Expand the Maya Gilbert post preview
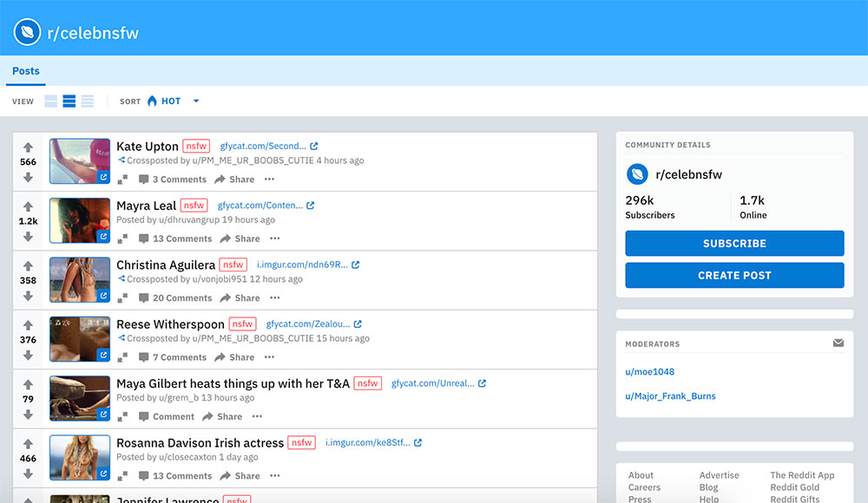The image size is (868, 503). coord(122,416)
